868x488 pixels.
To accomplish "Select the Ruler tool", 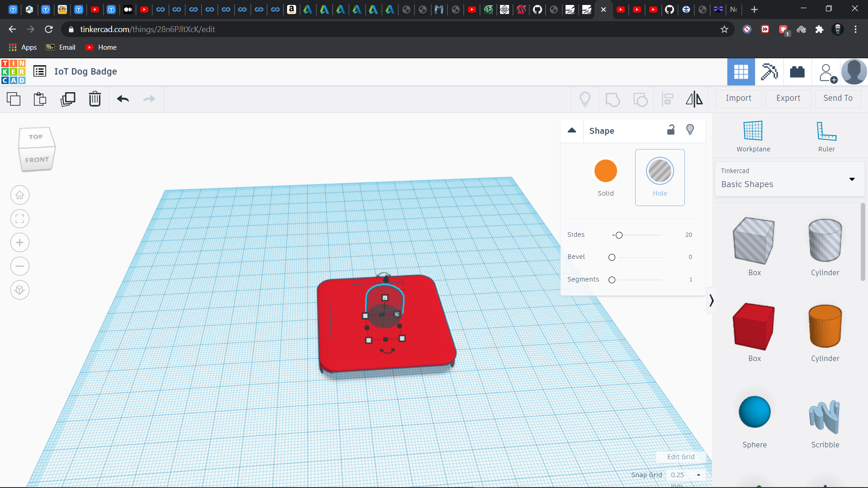I will click(826, 136).
